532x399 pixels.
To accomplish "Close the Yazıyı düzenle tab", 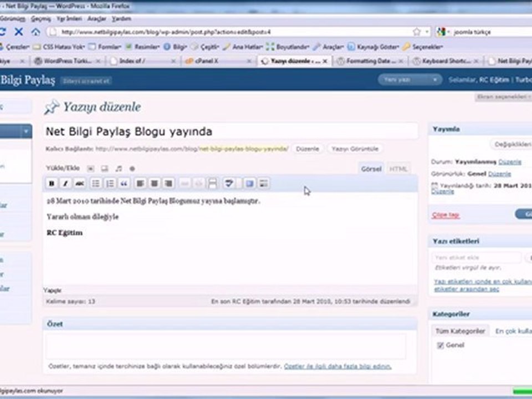I will click(x=325, y=61).
